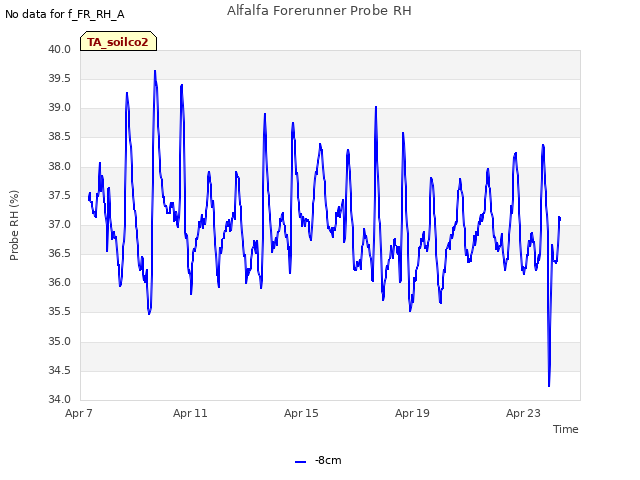Click the 39.5 y-axis tick label
Viewport: 640px width, 480px height.
pos(60,79)
